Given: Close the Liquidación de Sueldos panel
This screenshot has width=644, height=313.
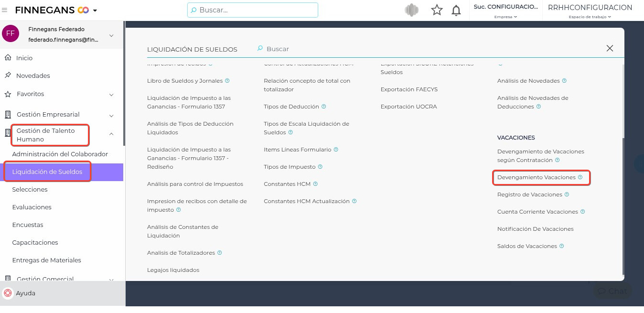Looking at the screenshot, I should coord(610,48).
